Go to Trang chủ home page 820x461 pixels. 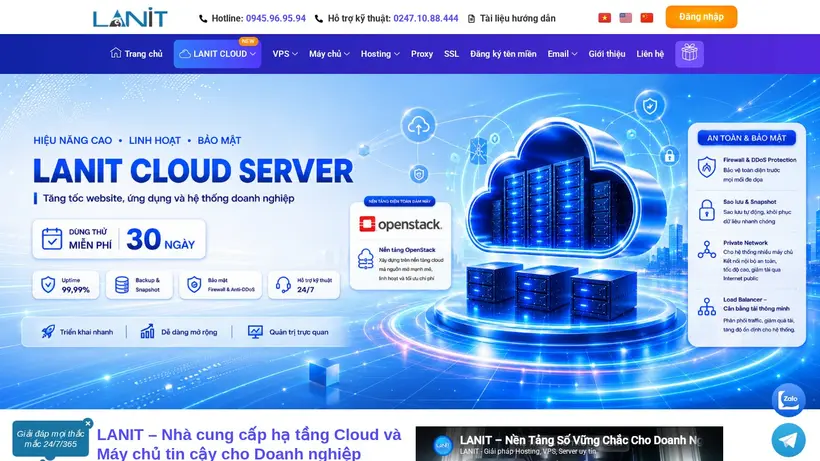(136, 54)
